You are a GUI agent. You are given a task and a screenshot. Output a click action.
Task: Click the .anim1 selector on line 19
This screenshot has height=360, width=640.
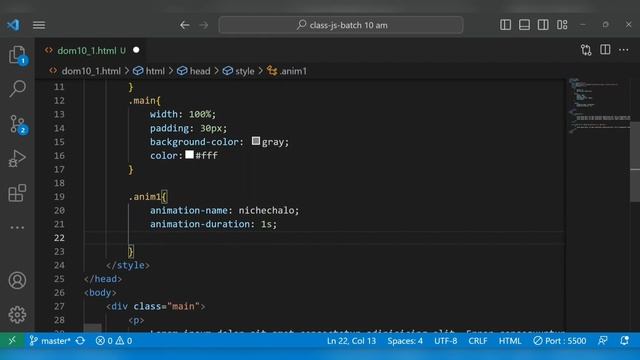pyautogui.click(x=145, y=197)
